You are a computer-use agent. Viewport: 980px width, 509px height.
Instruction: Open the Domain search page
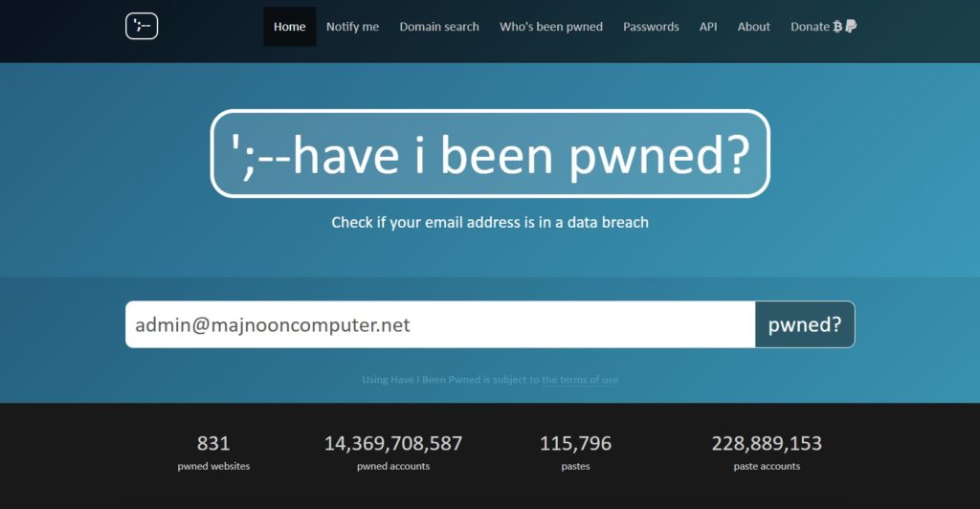439,27
